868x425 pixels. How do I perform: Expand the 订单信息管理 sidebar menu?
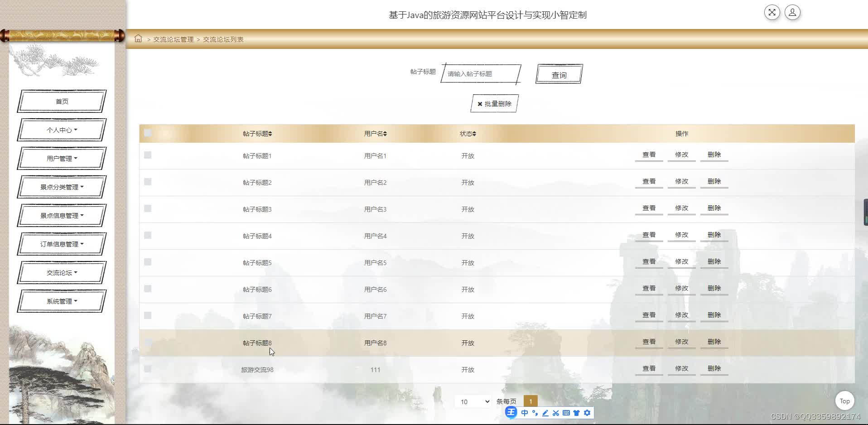[62, 244]
